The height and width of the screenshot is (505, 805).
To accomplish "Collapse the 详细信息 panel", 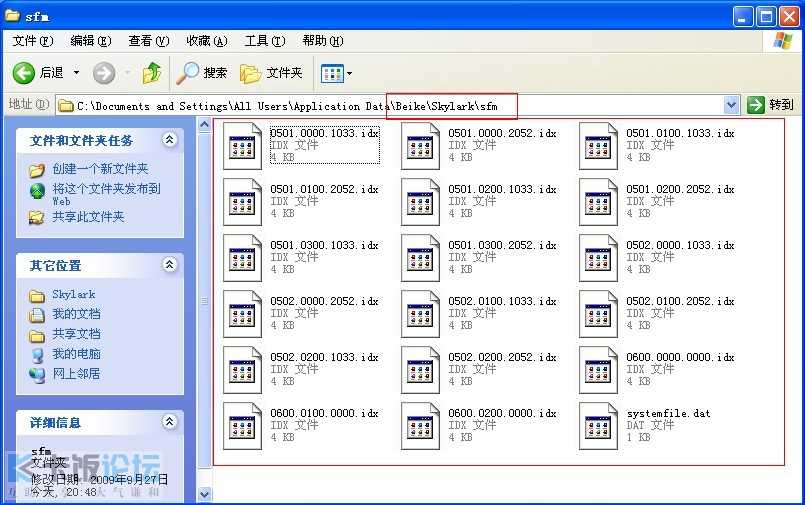I will click(x=169, y=422).
